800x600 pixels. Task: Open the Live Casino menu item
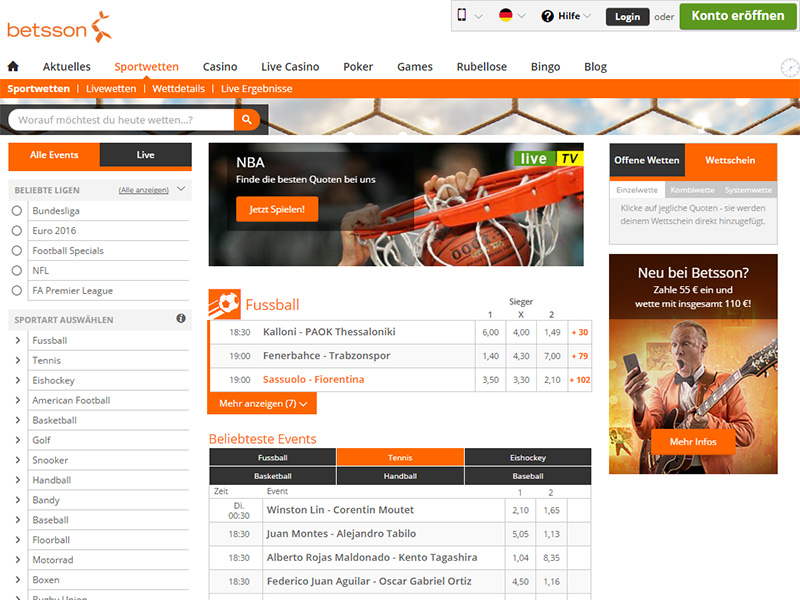(290, 67)
